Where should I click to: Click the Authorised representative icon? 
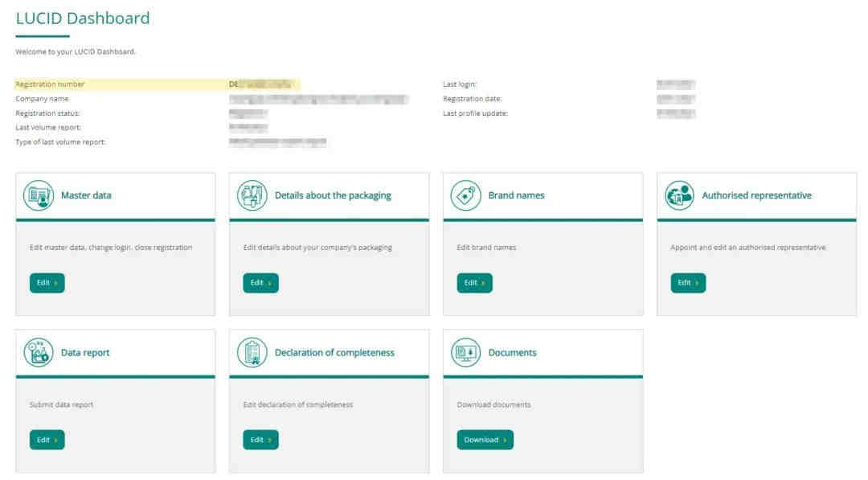pyautogui.click(x=679, y=195)
